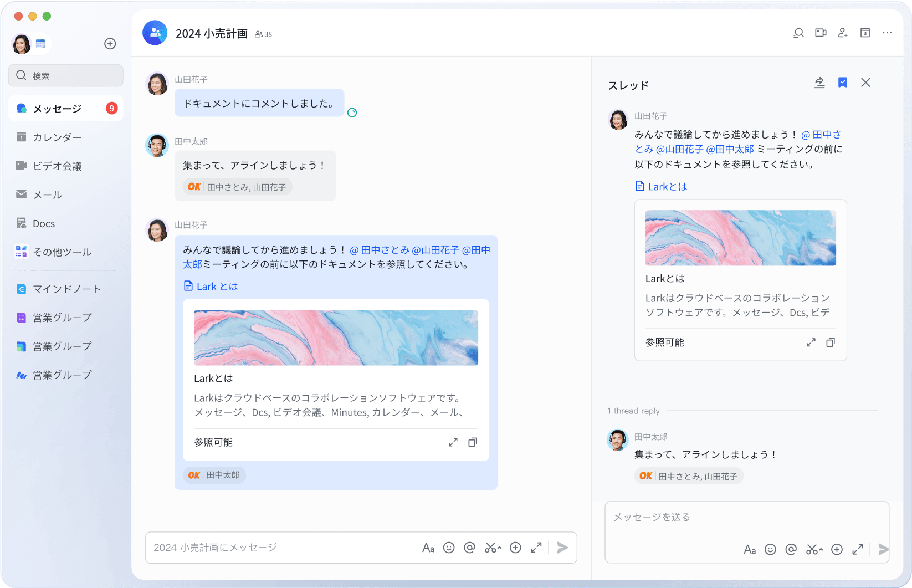
Task: Forward the thread message using the share icon
Action: click(x=820, y=82)
